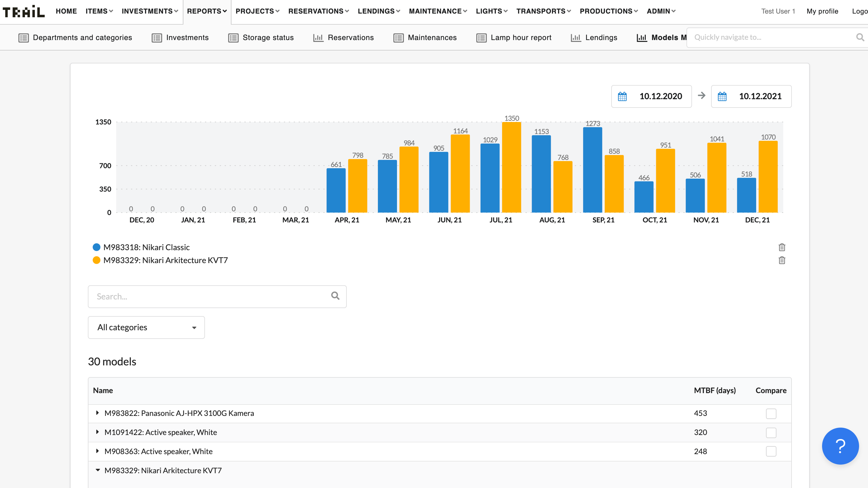Click the Investments report list icon
Screen dimensions: 868x488
pyautogui.click(x=157, y=38)
